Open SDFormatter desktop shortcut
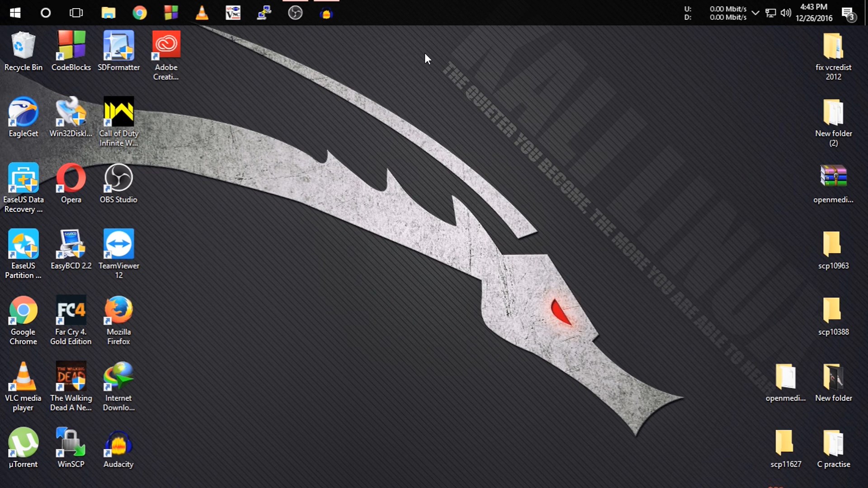 (119, 51)
